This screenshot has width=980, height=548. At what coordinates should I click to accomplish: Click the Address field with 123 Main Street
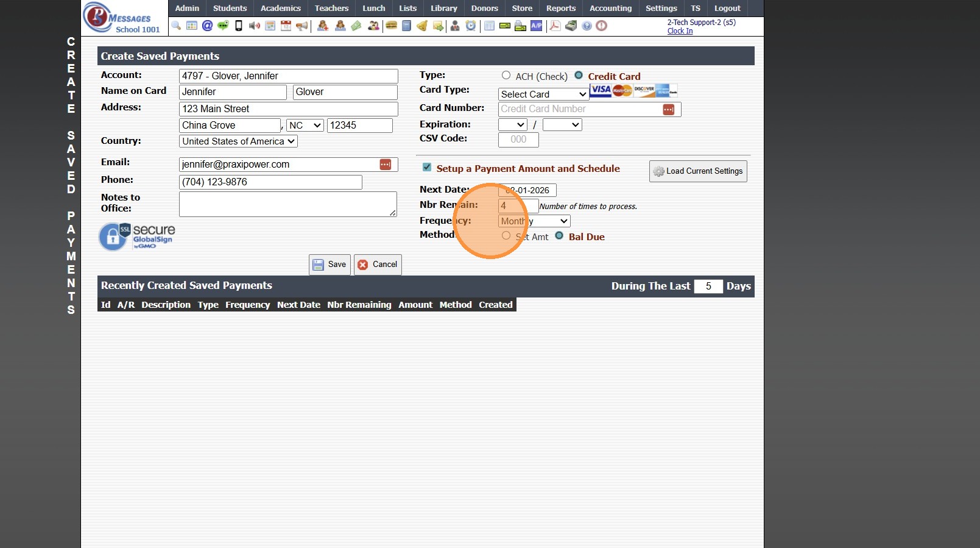[x=289, y=109]
